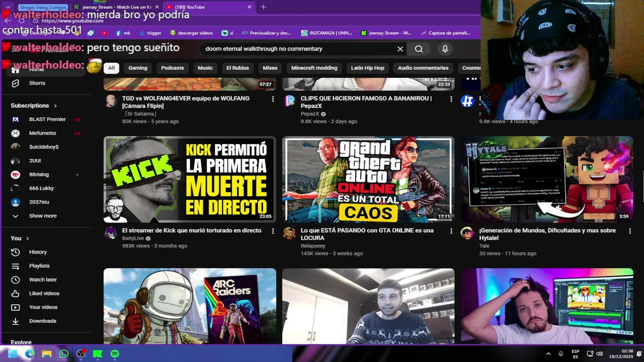This screenshot has height=362, width=644.
Task: Select the Minecraft modding filter chip
Action: [x=314, y=68]
